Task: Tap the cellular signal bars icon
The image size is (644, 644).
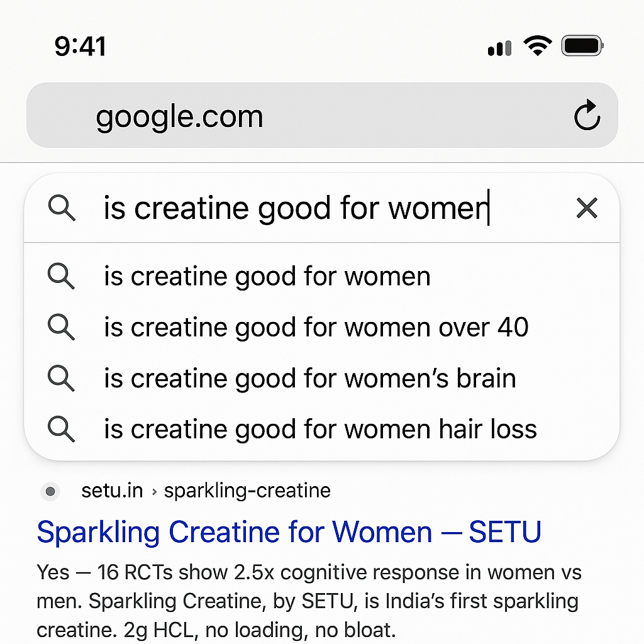Action: coord(500,48)
